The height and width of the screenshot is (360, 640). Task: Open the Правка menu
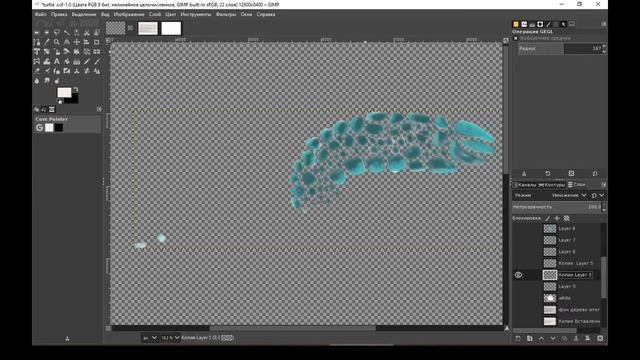pyautogui.click(x=59, y=14)
